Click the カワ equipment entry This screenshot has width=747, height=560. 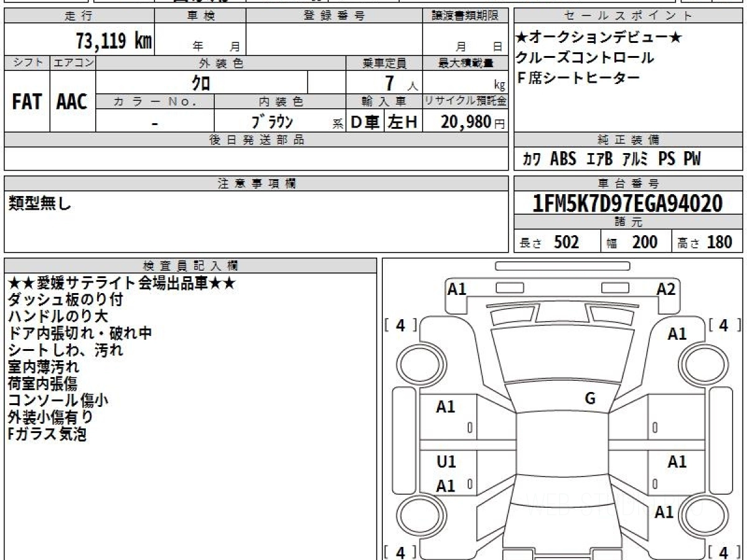[532, 159]
